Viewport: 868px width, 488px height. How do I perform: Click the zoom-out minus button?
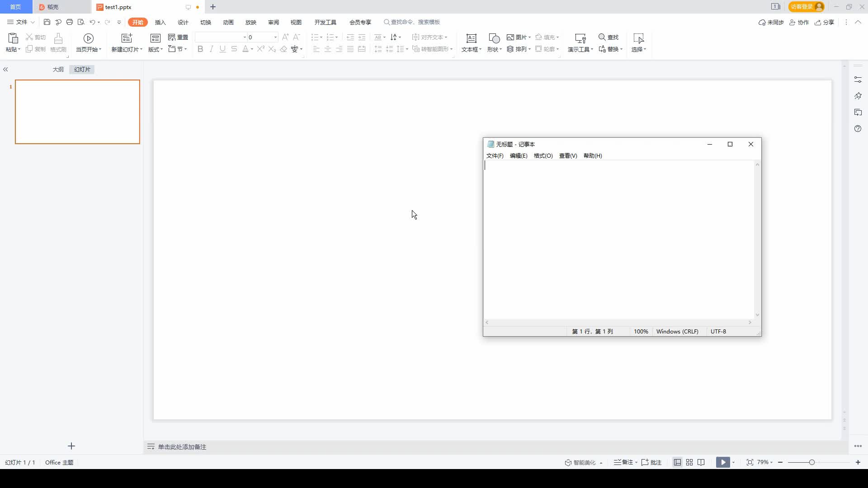(x=780, y=462)
